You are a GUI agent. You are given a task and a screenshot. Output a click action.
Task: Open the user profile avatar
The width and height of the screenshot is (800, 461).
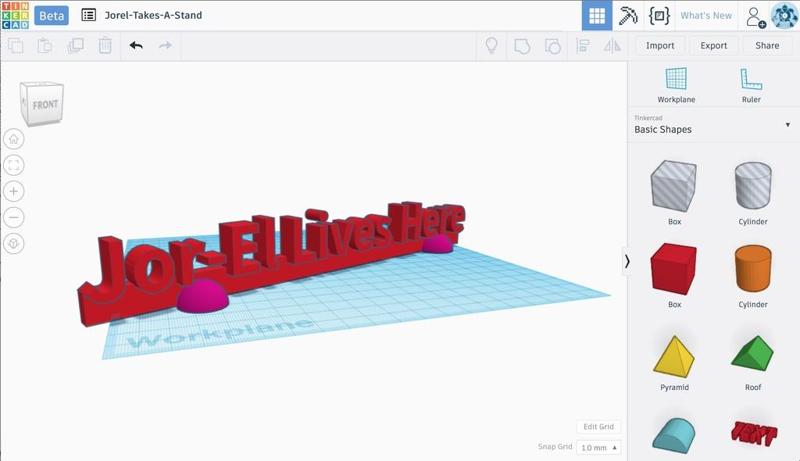pos(784,15)
